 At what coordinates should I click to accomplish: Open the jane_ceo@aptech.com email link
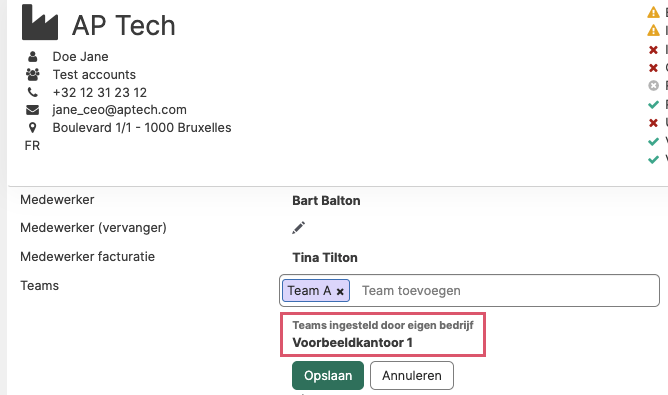(119, 110)
